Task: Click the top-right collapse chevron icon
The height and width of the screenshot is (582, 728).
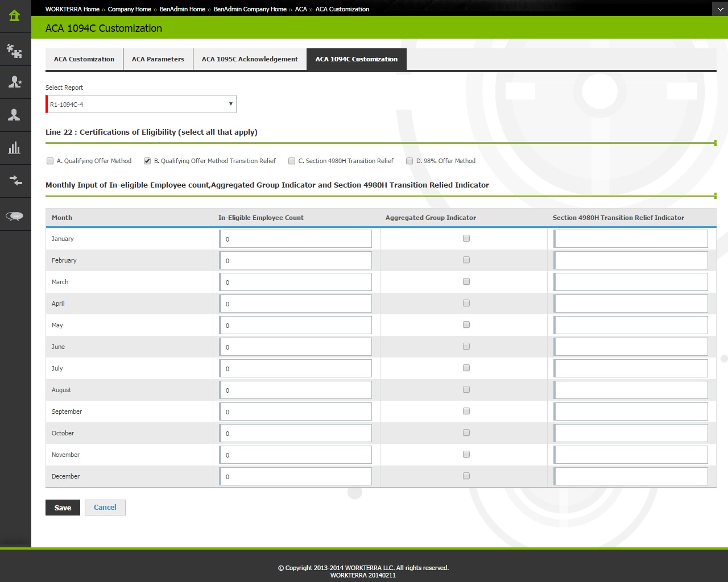Action: click(719, 9)
